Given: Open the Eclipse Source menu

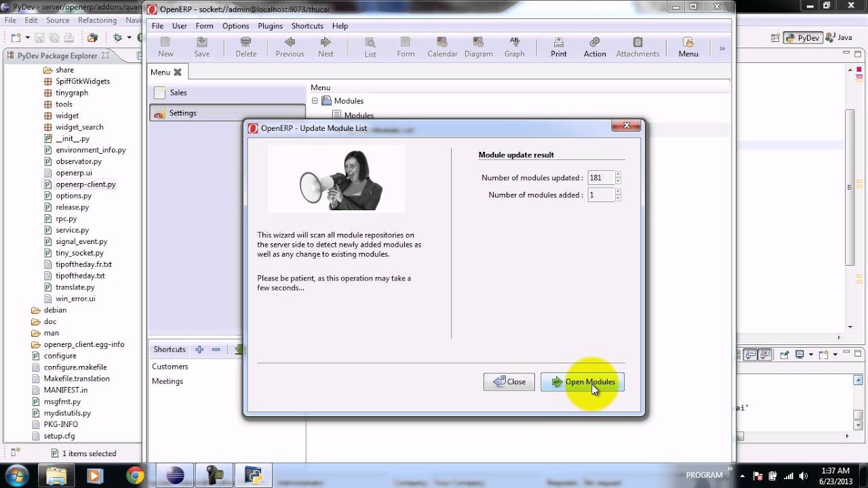Looking at the screenshot, I should (58, 20).
